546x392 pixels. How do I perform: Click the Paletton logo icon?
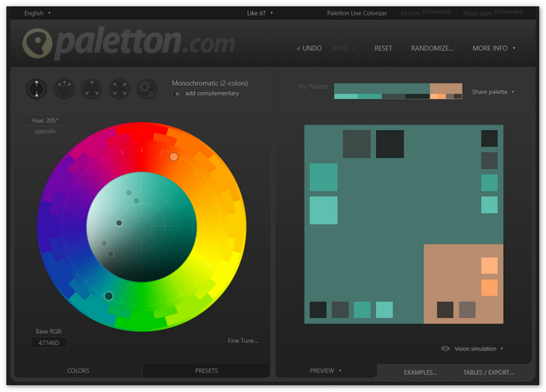tap(37, 43)
